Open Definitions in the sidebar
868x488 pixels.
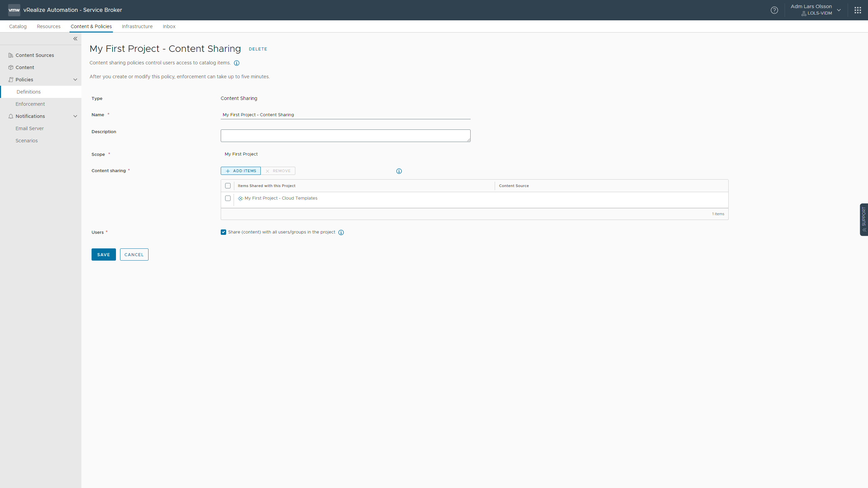41,92
